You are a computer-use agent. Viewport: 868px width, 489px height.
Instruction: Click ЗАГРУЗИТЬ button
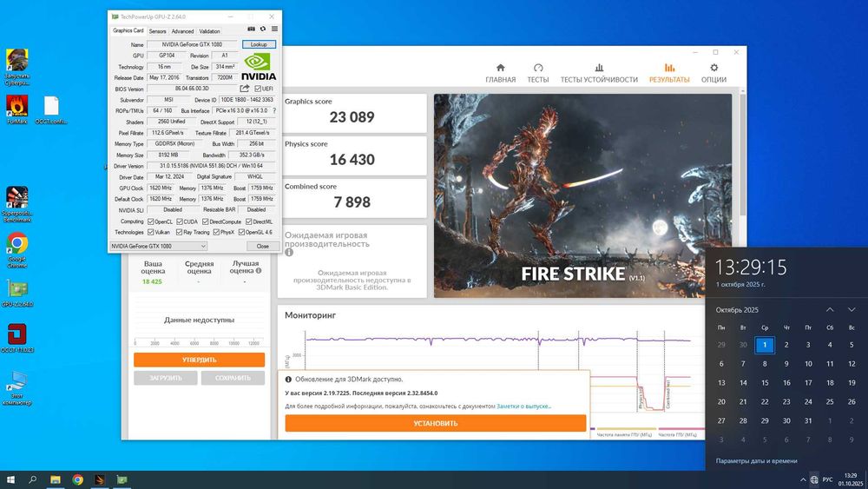coord(166,378)
